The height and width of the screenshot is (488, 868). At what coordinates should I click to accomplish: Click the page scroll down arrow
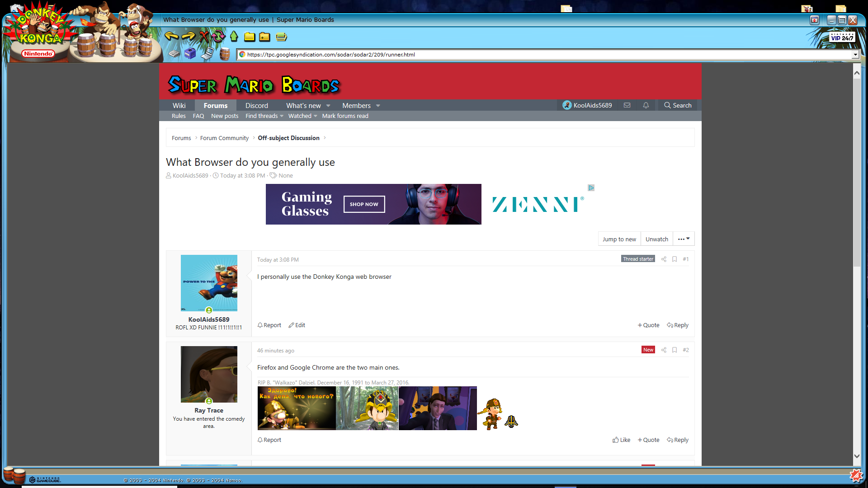click(x=857, y=456)
